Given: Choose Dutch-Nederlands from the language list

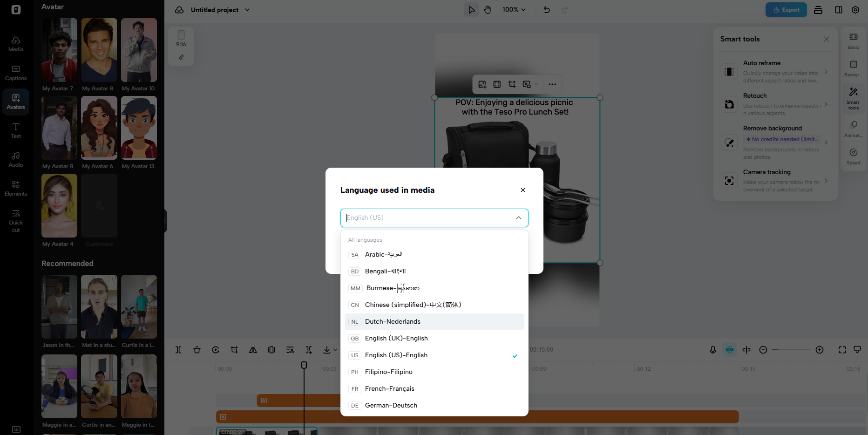Looking at the screenshot, I should tap(434, 322).
